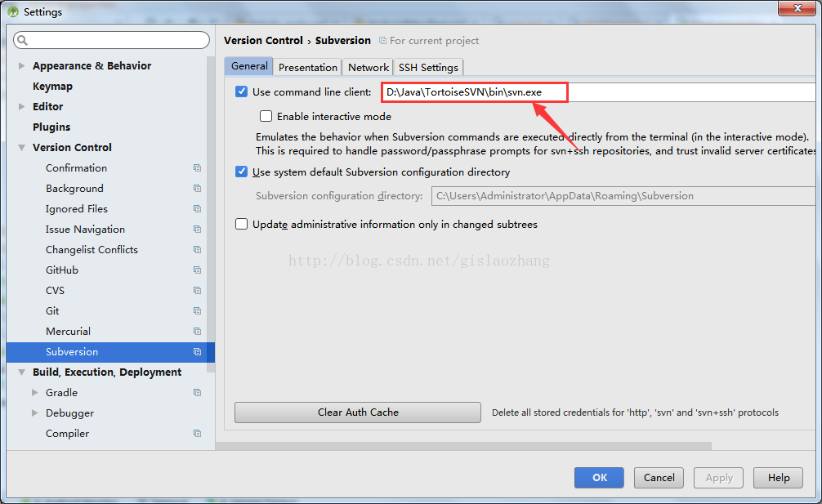822x504 pixels.
Task: Click the Cancel button
Action: pyautogui.click(x=659, y=477)
